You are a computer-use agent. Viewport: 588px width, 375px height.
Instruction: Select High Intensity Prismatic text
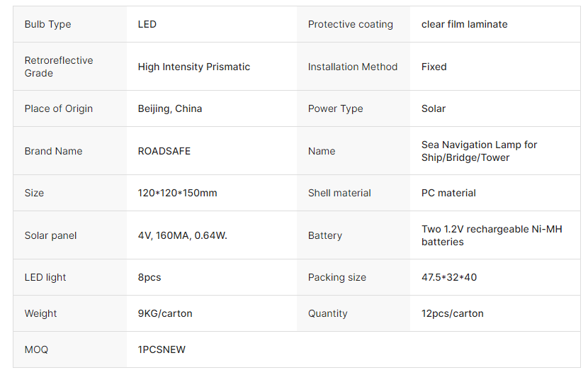(193, 67)
